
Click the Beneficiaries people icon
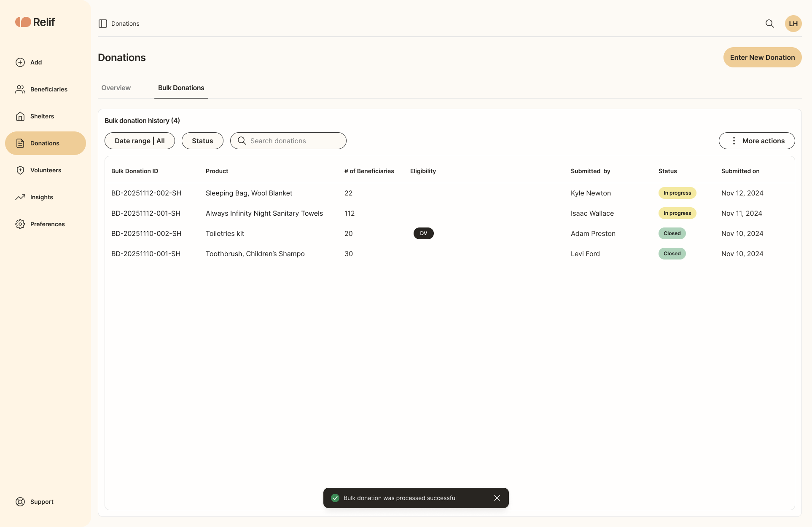point(20,89)
